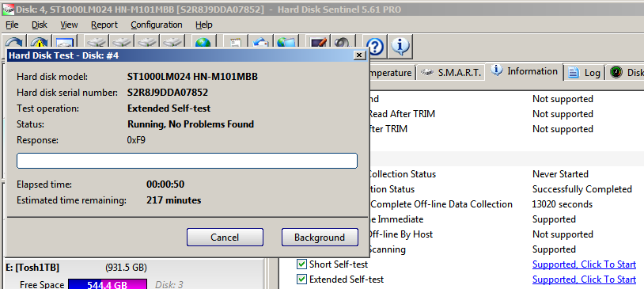644x289 pixels.
Task: Click the elapsed time 00:00:50
Action: coord(165,184)
